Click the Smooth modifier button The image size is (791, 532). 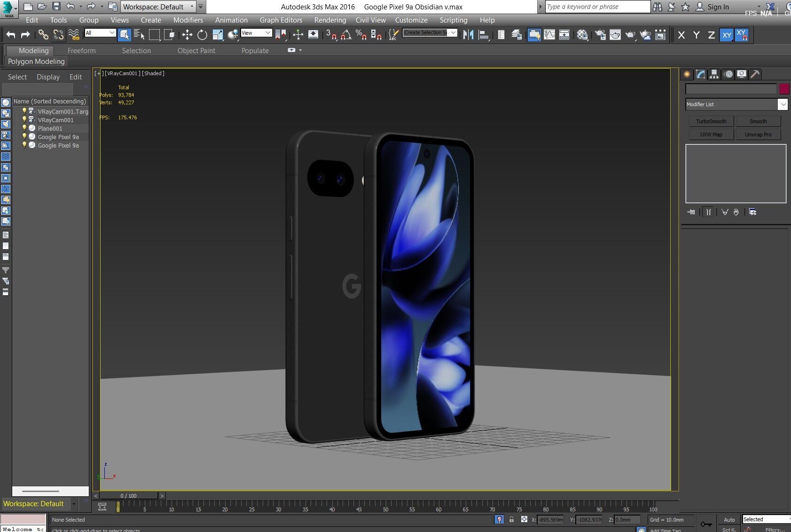758,121
